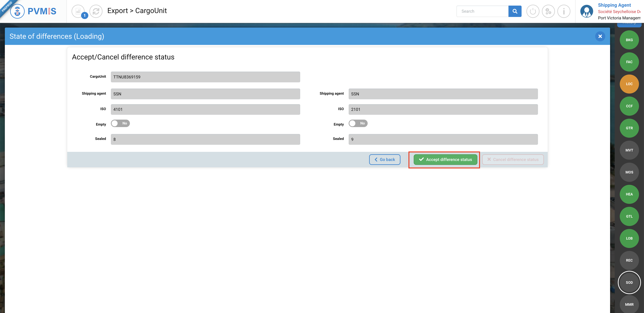Click the blue search magnifier button

[515, 11]
